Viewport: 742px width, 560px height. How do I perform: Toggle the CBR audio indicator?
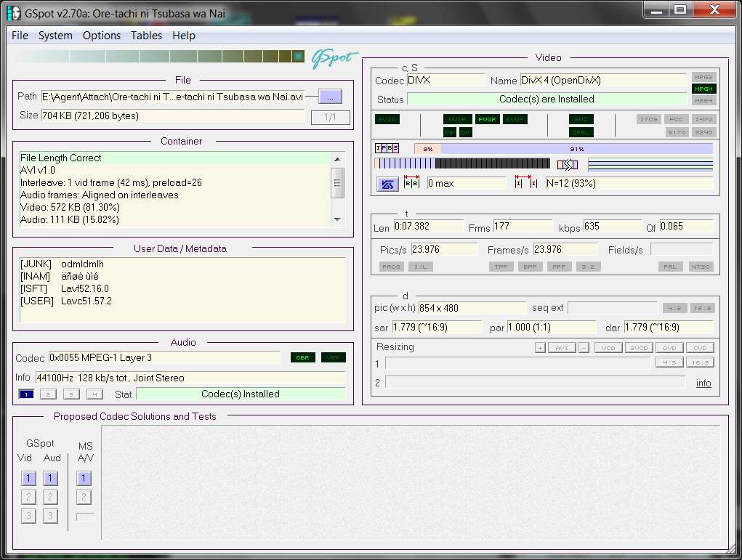pyautogui.click(x=303, y=357)
